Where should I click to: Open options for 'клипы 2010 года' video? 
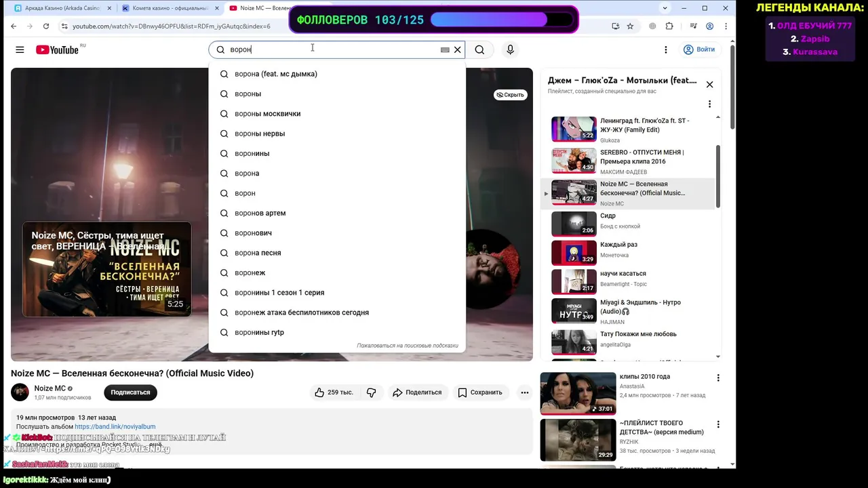[718, 378]
